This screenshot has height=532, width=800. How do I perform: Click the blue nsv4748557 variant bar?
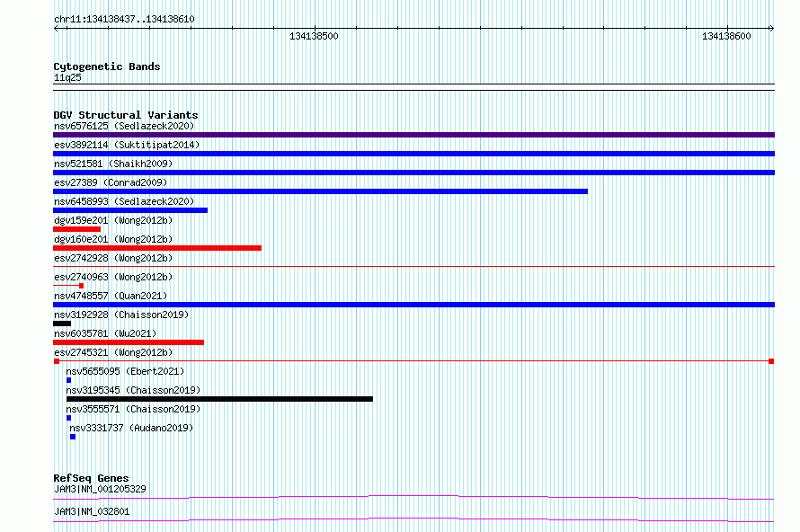click(x=413, y=305)
